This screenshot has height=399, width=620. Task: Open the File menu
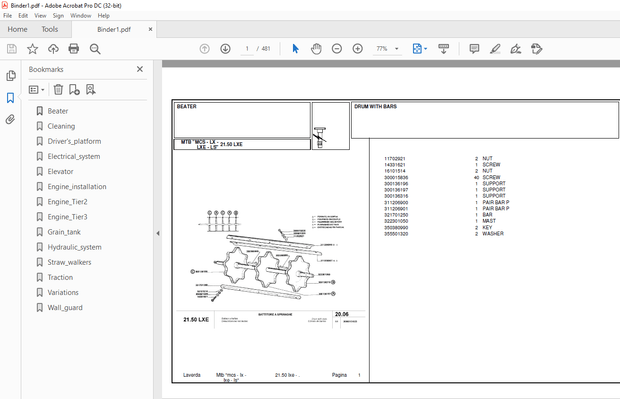[x=8, y=16]
